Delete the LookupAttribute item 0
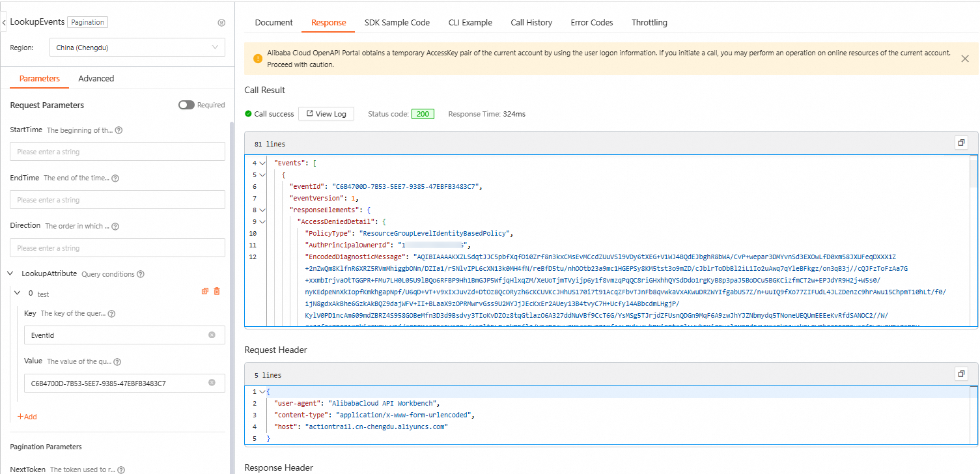 217,292
